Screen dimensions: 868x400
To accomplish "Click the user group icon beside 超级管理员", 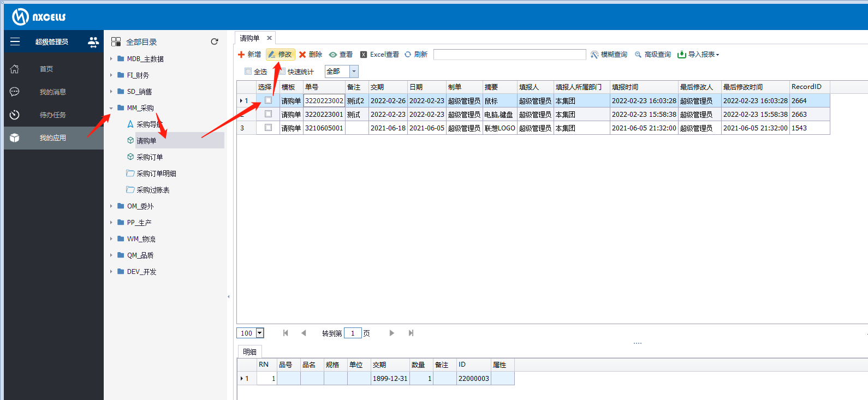I will [x=93, y=41].
